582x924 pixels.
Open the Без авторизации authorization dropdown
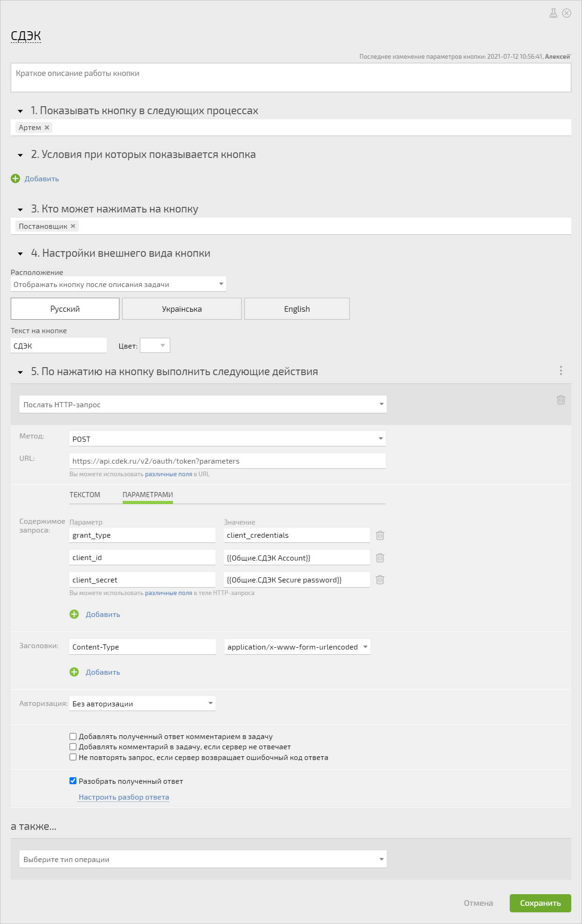142,704
